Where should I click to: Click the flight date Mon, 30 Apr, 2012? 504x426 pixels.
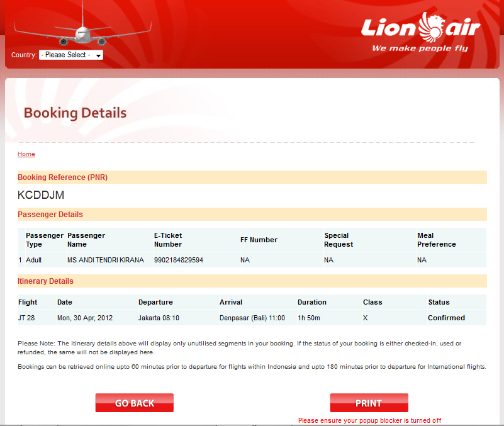click(85, 318)
